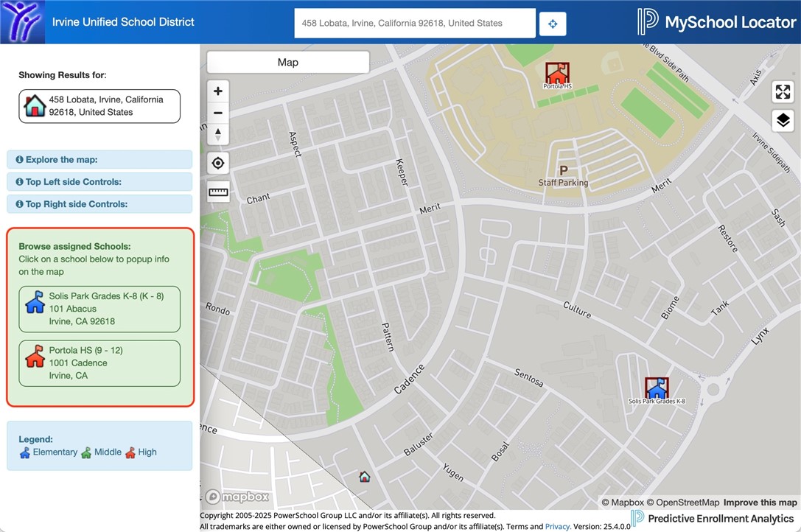The image size is (801, 532).
Task: Toggle fullscreen map view
Action: pos(783,92)
